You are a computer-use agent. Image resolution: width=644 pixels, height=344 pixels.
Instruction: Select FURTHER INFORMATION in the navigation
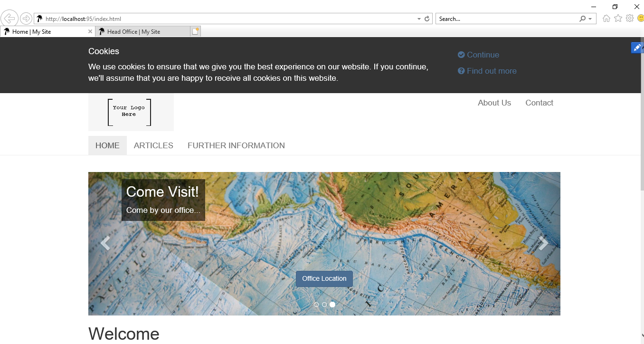(x=236, y=145)
